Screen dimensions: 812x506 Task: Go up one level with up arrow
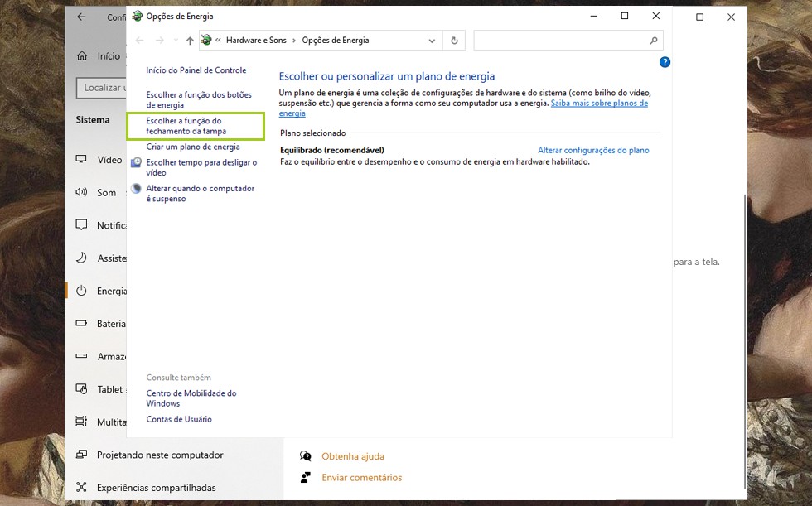190,41
